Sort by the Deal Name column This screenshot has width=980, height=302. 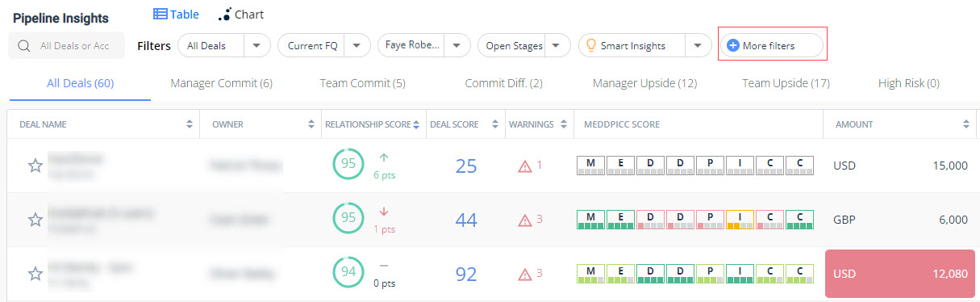190,124
